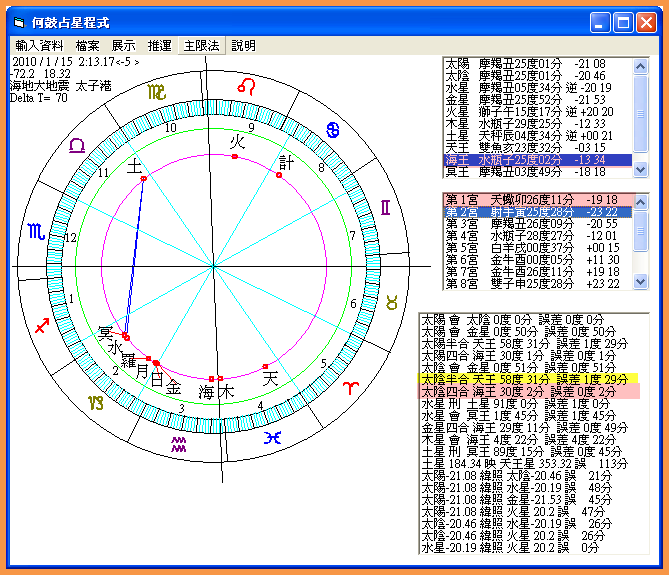
Task: Click the Pisces zodiac symbol
Action: (272, 438)
